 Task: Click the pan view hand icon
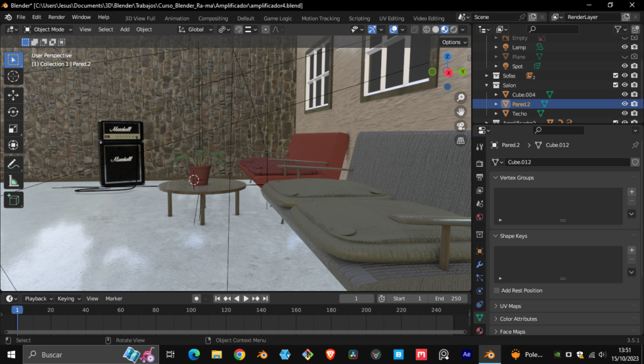coord(461,112)
